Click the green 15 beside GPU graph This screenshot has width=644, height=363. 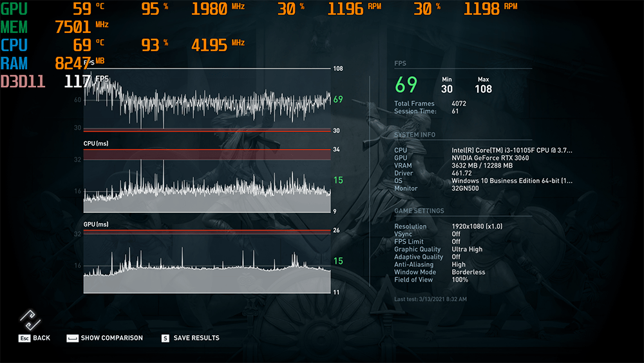(338, 261)
